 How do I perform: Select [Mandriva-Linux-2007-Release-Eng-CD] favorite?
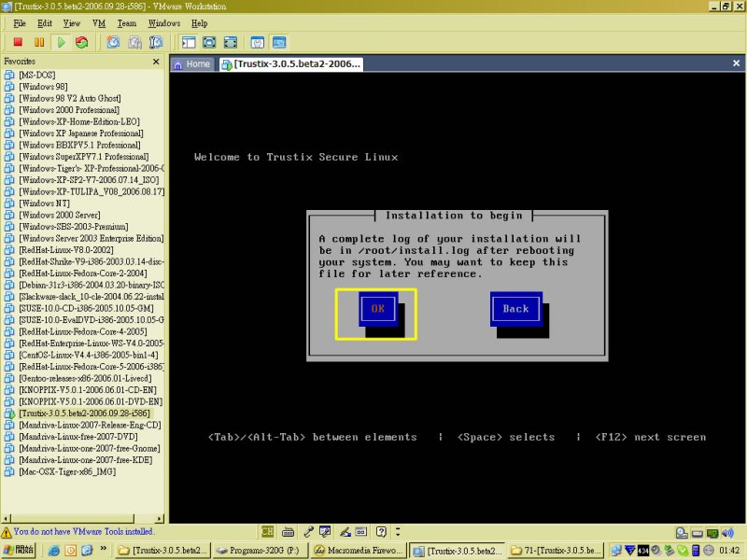pyautogui.click(x=90, y=425)
